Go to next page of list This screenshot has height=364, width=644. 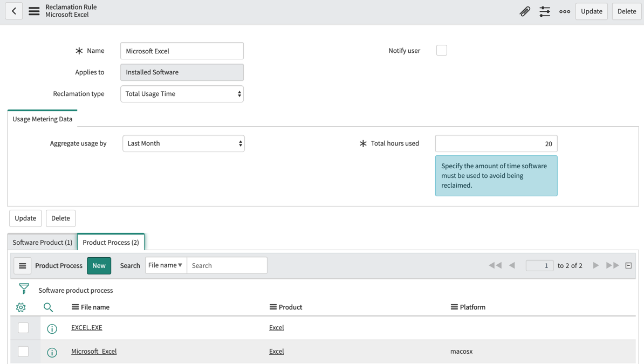(596, 265)
